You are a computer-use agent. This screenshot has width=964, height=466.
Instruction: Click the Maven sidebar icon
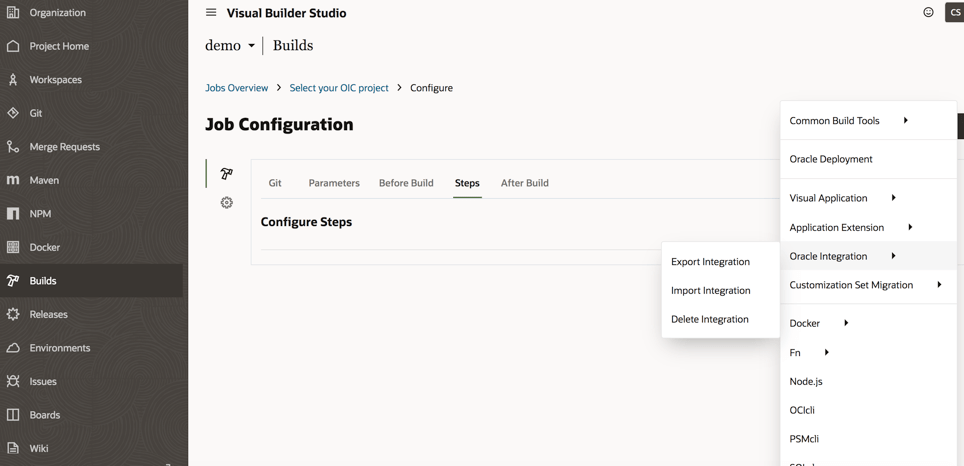pos(13,180)
